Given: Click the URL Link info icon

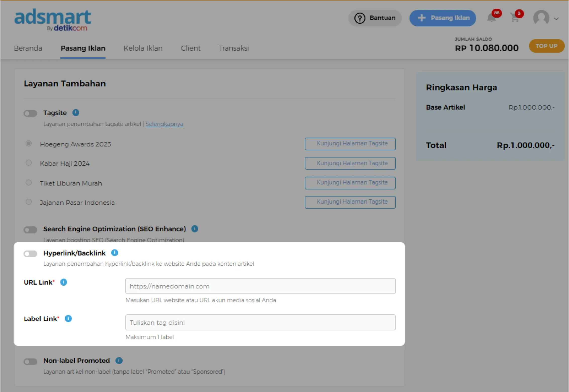Looking at the screenshot, I should 64,282.
